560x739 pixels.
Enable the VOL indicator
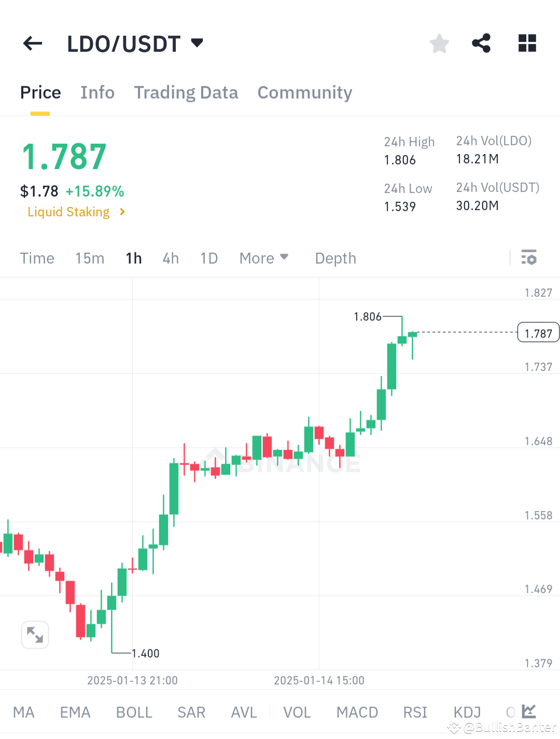click(297, 713)
